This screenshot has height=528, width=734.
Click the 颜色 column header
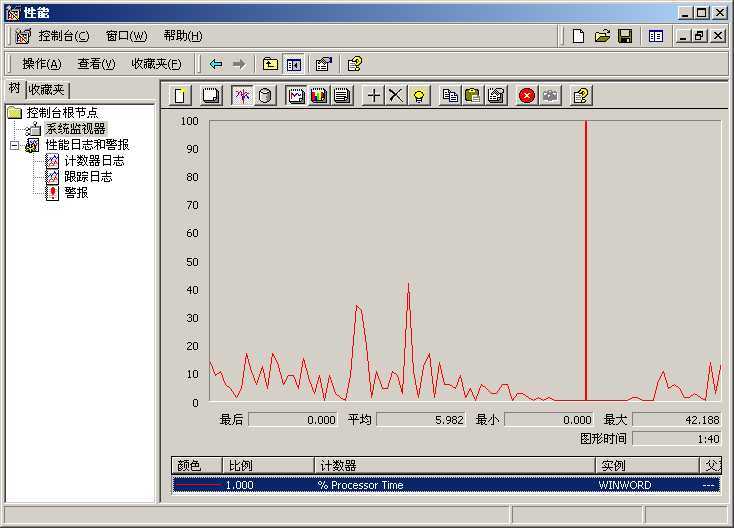197,465
